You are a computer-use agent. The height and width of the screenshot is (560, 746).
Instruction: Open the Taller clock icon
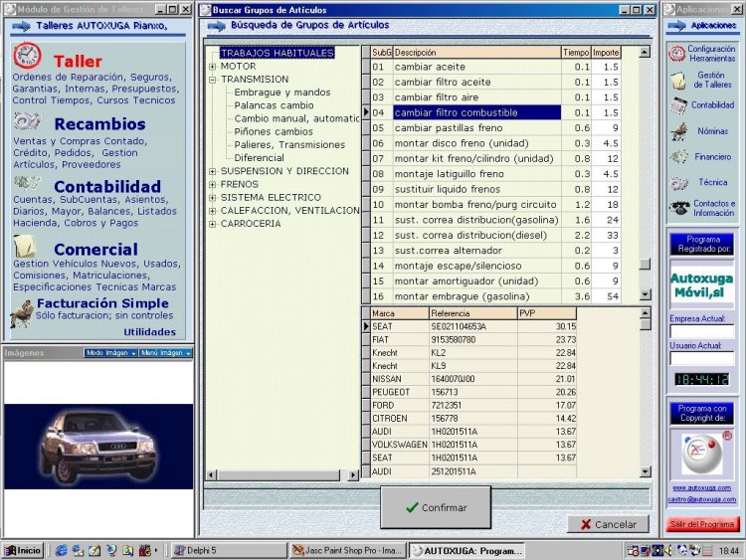(x=27, y=56)
